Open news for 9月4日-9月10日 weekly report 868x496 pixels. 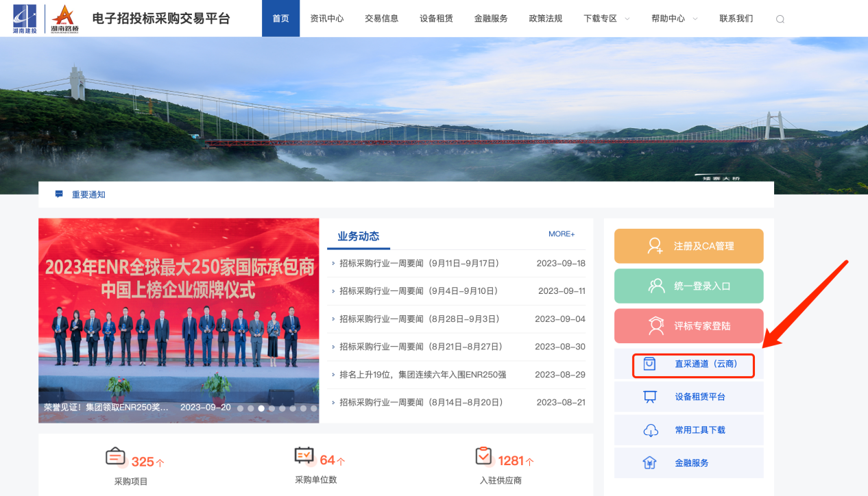(419, 291)
